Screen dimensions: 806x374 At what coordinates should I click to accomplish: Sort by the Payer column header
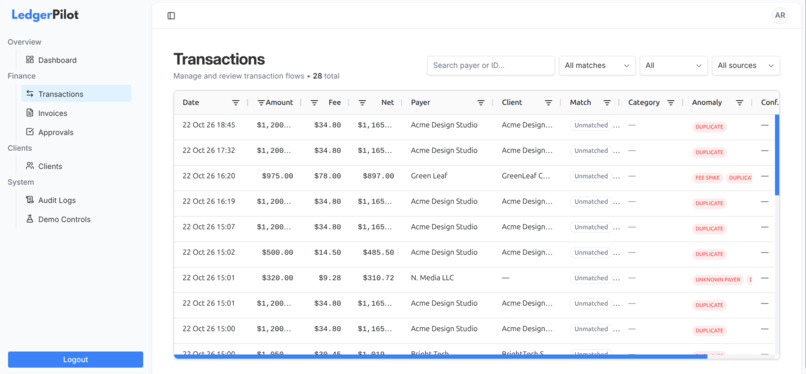click(420, 102)
